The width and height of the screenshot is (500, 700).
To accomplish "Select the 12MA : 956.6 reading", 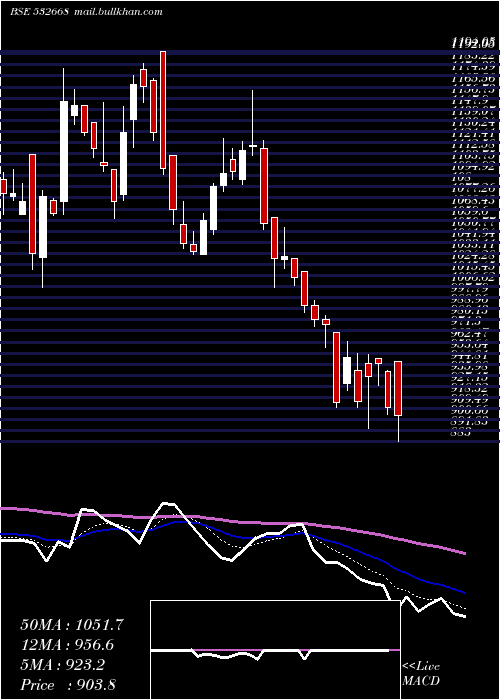I will click(x=67, y=645).
